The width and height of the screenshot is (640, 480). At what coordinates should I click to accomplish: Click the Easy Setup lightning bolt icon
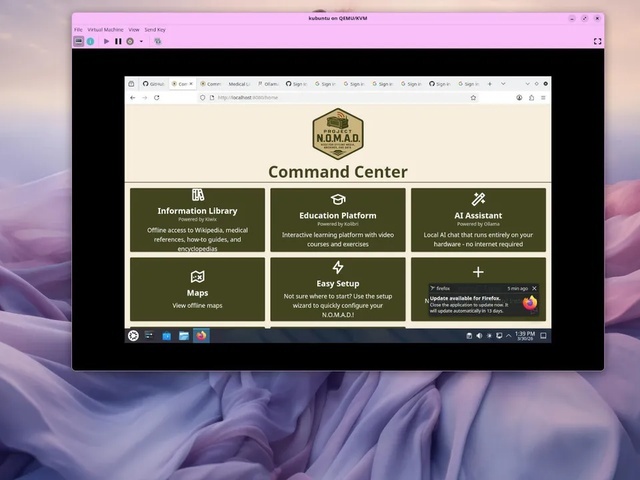338,268
